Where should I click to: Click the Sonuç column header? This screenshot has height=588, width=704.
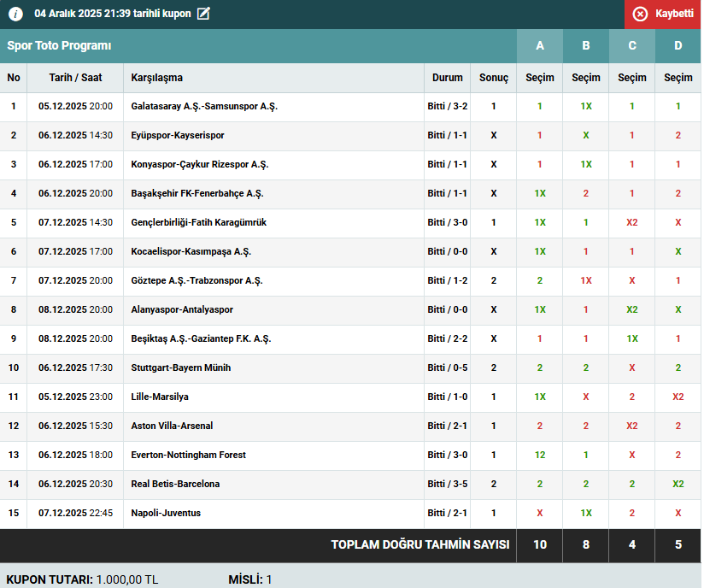494,78
